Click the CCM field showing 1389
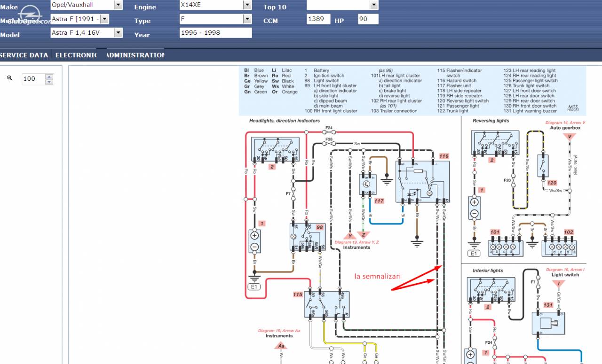The image size is (602, 364). click(x=318, y=19)
